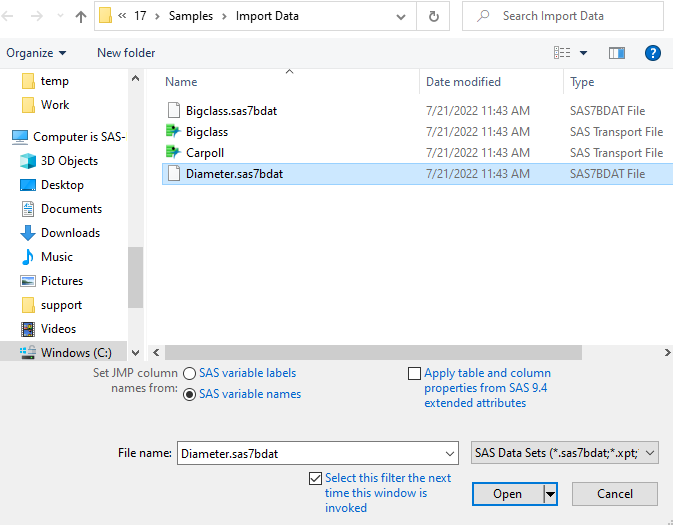Open Help with the question mark icon

(x=652, y=53)
